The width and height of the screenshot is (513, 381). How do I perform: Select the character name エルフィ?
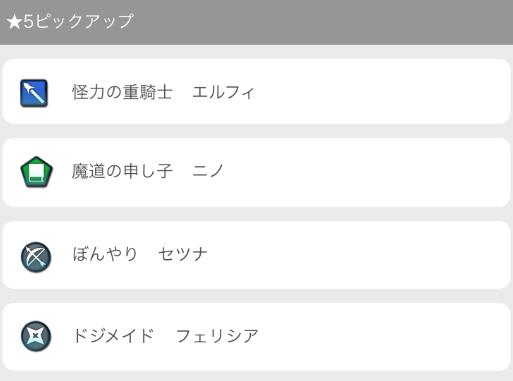[223, 92]
